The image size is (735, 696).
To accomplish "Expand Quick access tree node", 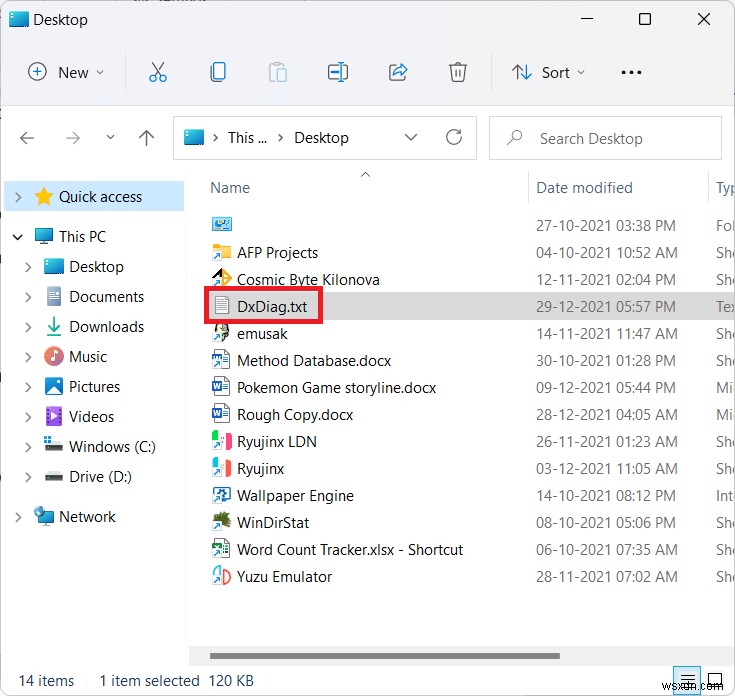I will 18,196.
